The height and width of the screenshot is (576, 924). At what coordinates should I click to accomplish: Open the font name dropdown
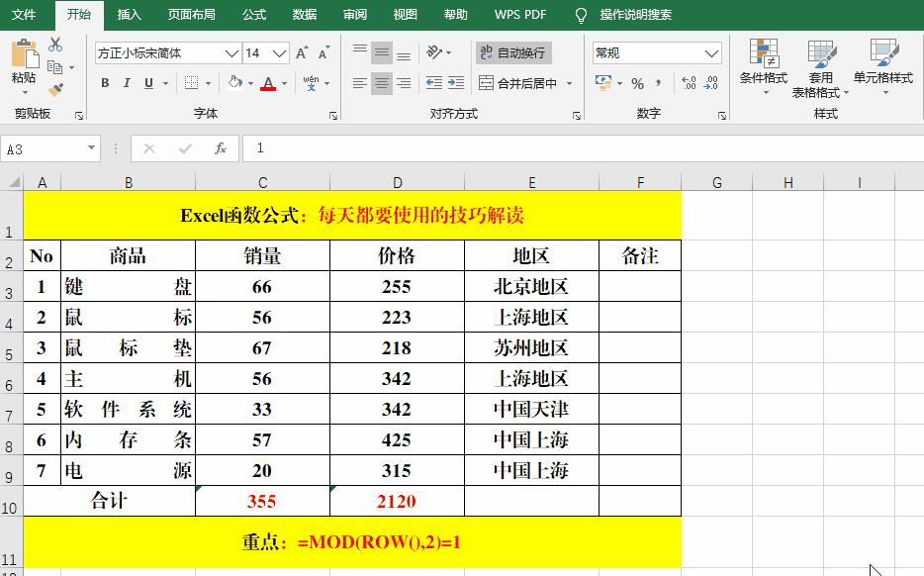tap(231, 52)
